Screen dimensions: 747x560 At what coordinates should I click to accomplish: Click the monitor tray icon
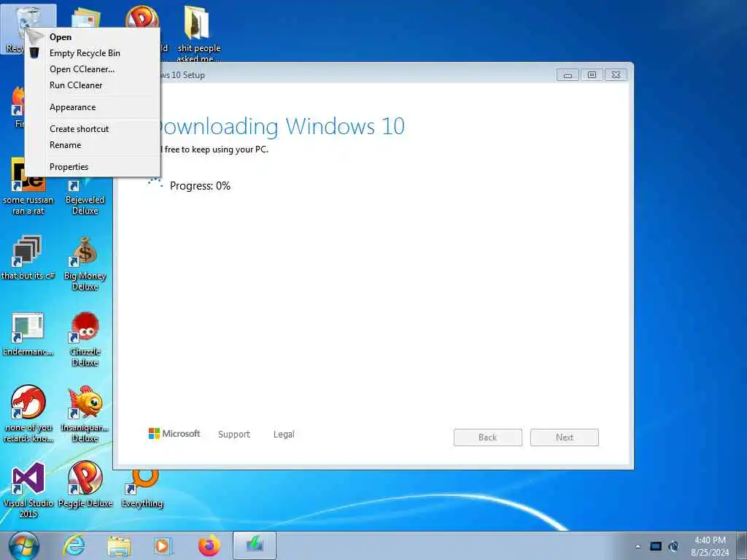(656, 546)
